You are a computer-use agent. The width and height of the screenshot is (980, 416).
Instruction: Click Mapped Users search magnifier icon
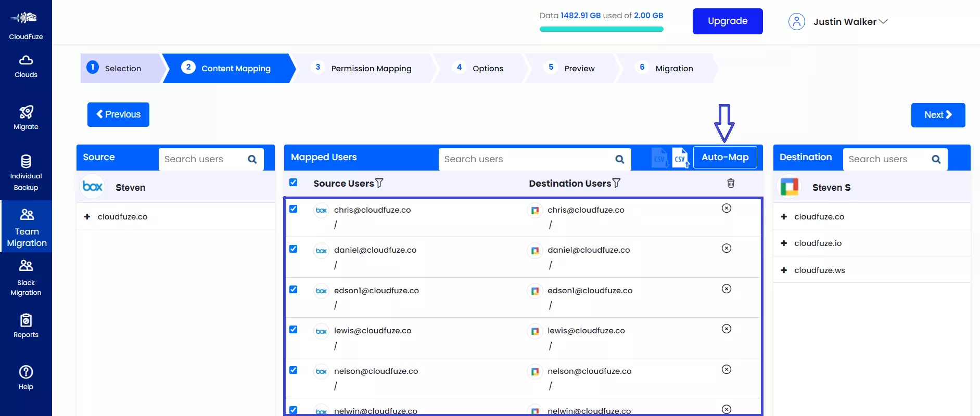click(620, 159)
